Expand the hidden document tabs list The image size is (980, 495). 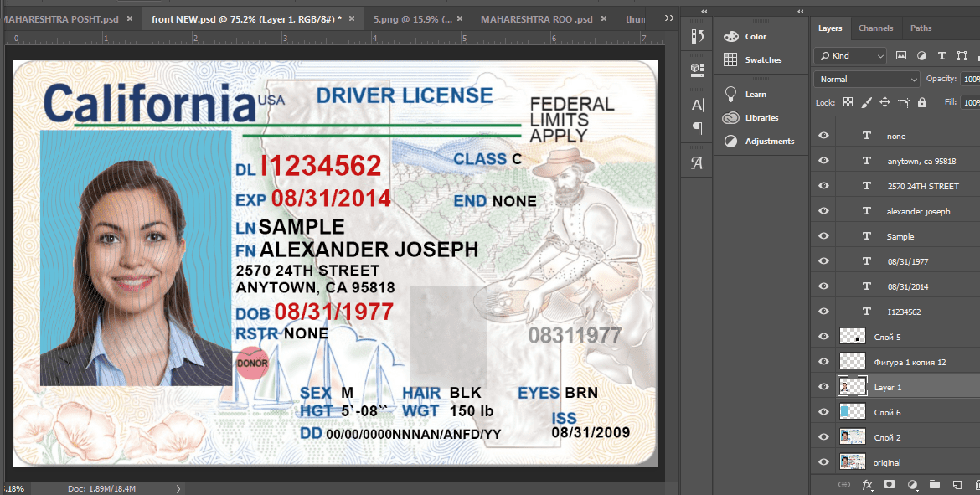point(668,18)
